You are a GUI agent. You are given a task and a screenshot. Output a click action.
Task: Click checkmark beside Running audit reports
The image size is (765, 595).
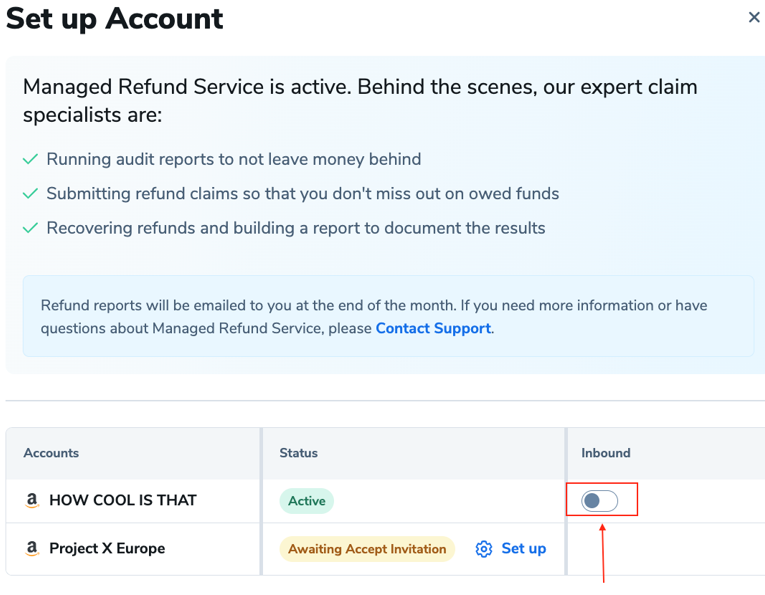30,160
